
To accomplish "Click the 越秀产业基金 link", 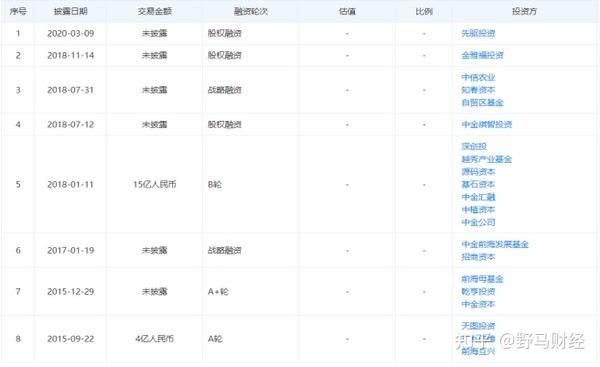I will pyautogui.click(x=486, y=159).
